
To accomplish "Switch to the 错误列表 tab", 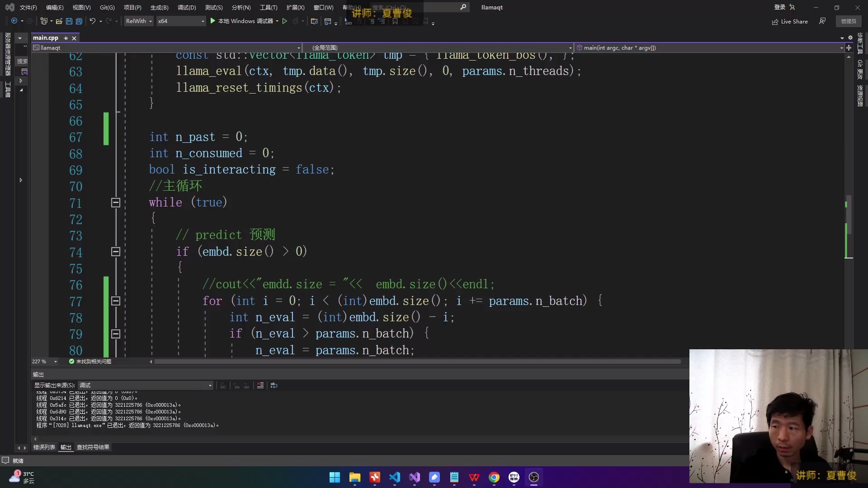I will (x=43, y=447).
